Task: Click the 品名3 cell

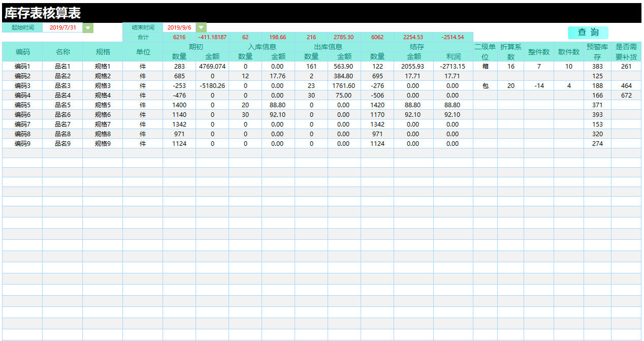Action: point(62,86)
